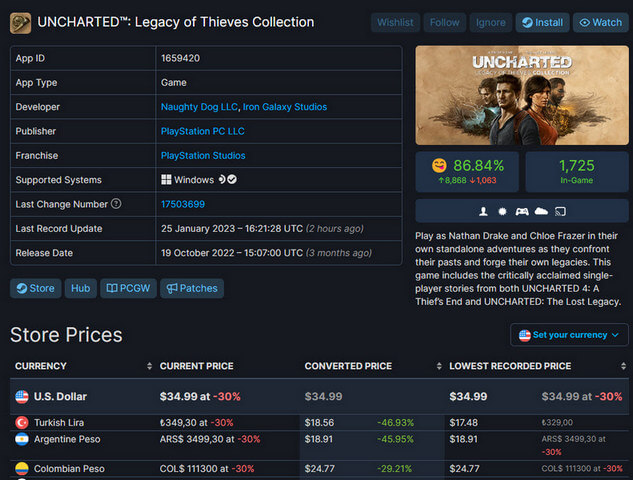Click the 86.84% review rating
633x480 pixels.
pyautogui.click(x=478, y=166)
